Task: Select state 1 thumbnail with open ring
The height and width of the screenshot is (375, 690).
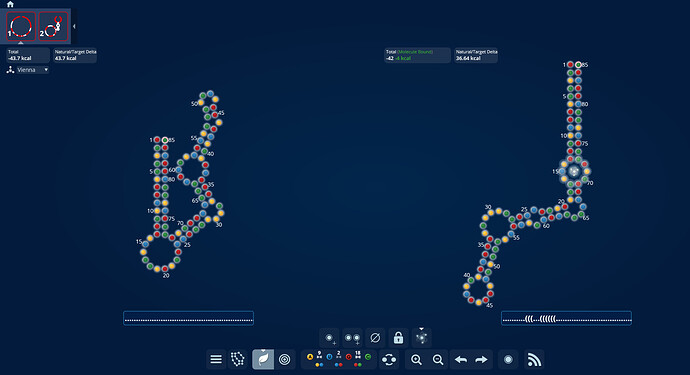Action: pyautogui.click(x=21, y=26)
